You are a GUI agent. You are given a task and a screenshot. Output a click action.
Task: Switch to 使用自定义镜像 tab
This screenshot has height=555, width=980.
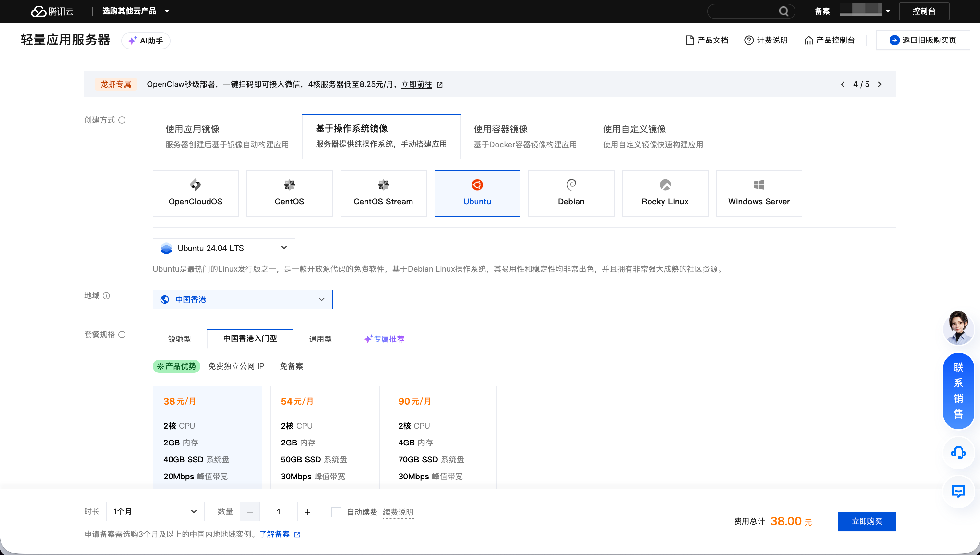653,136
